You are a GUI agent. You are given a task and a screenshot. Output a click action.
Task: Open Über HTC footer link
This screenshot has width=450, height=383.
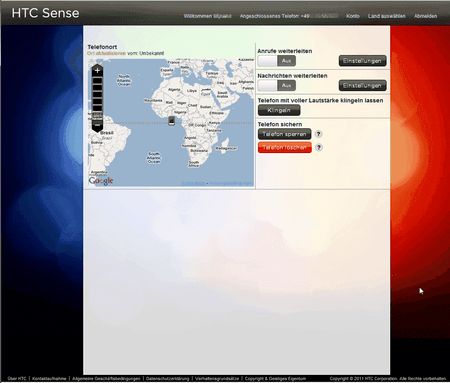pos(17,379)
